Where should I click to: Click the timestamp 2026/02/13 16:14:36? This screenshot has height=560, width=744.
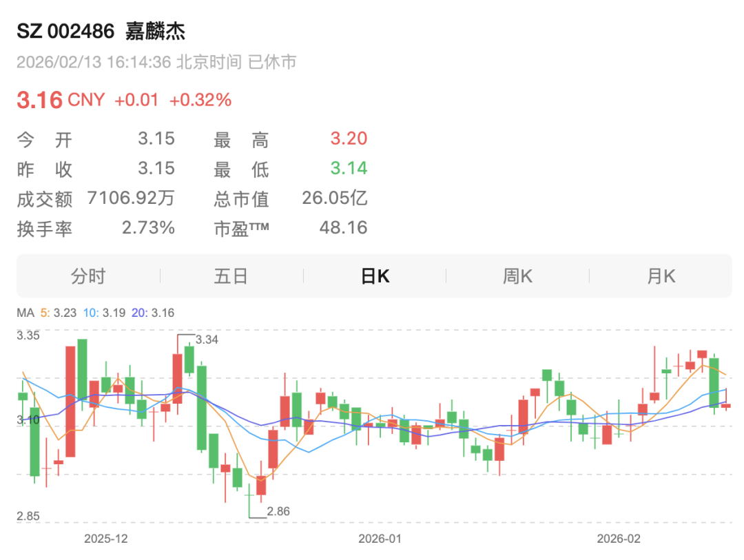point(94,62)
